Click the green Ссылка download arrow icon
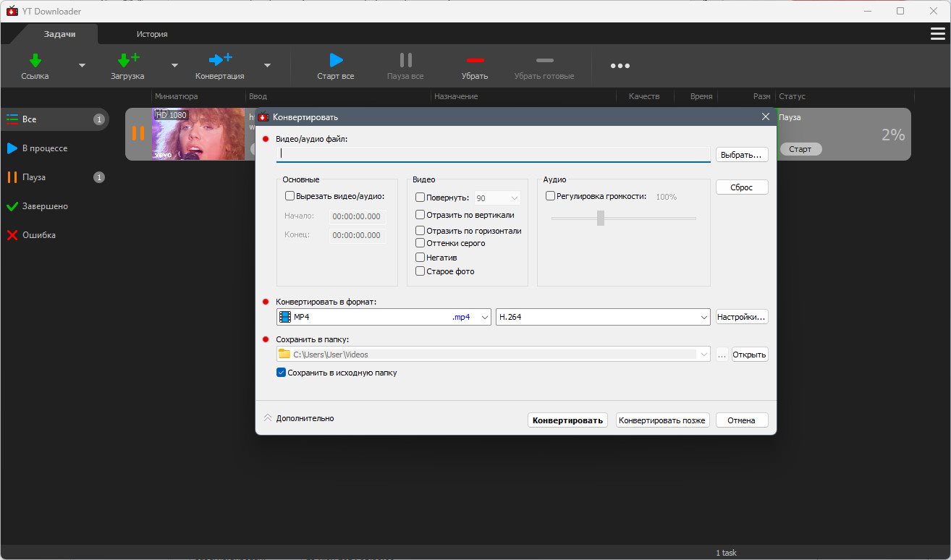 point(35,60)
